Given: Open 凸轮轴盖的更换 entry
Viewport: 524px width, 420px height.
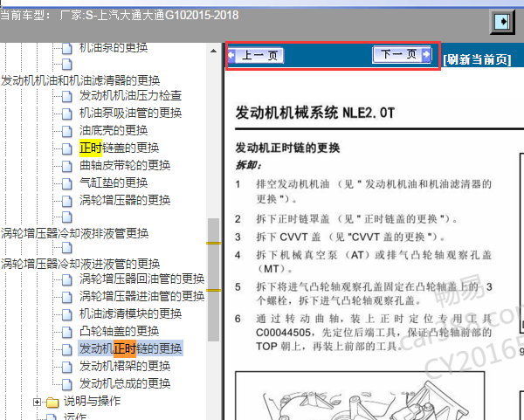Looking at the screenshot, I should coord(119,331).
